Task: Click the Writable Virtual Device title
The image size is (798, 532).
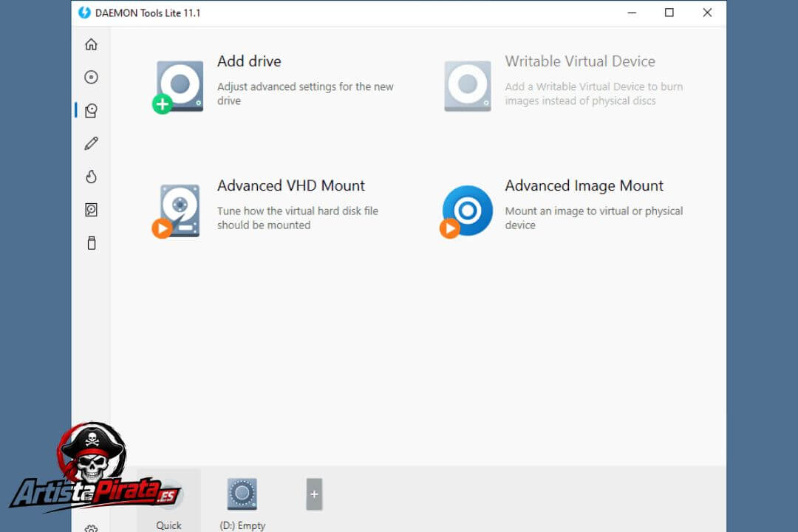Action: (x=580, y=61)
